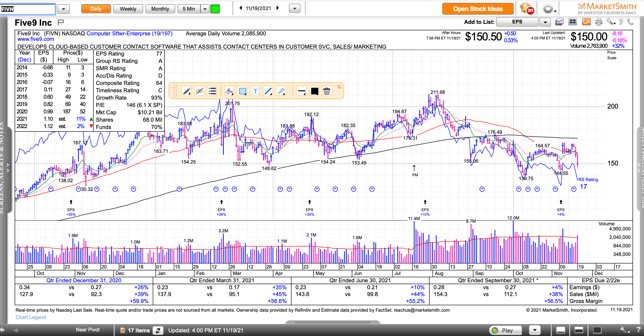This screenshot has width=644, height=336.
Task: Choose the paint bucket fill tool
Action: [x=229, y=91]
